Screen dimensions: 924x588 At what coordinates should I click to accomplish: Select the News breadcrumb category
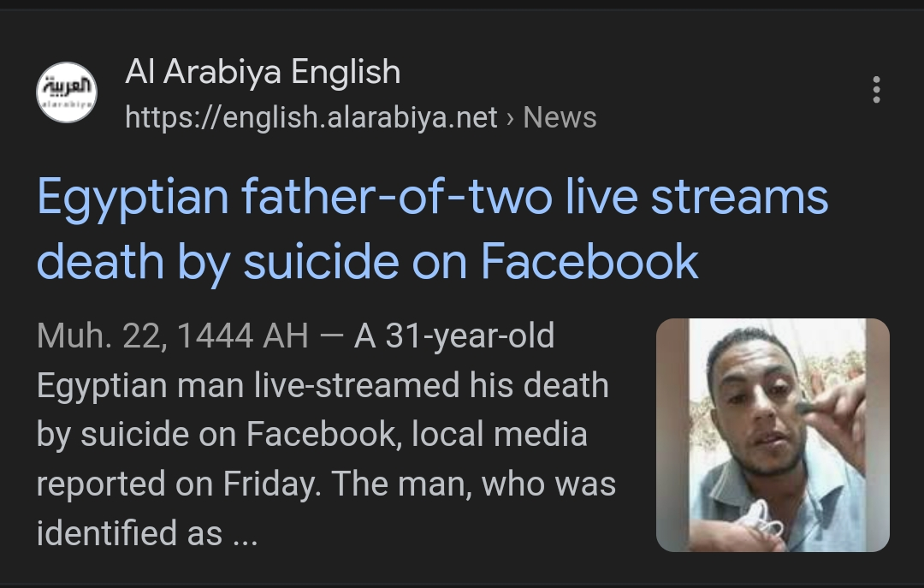click(x=562, y=119)
